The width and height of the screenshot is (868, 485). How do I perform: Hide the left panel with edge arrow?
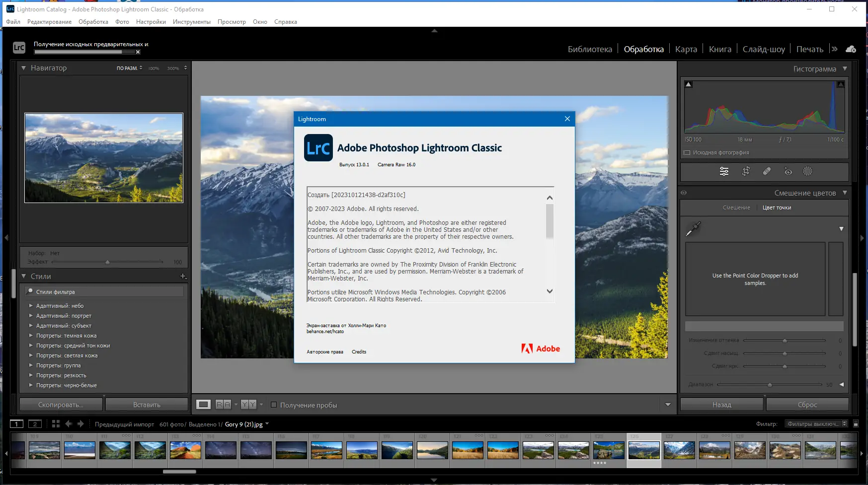click(x=6, y=238)
